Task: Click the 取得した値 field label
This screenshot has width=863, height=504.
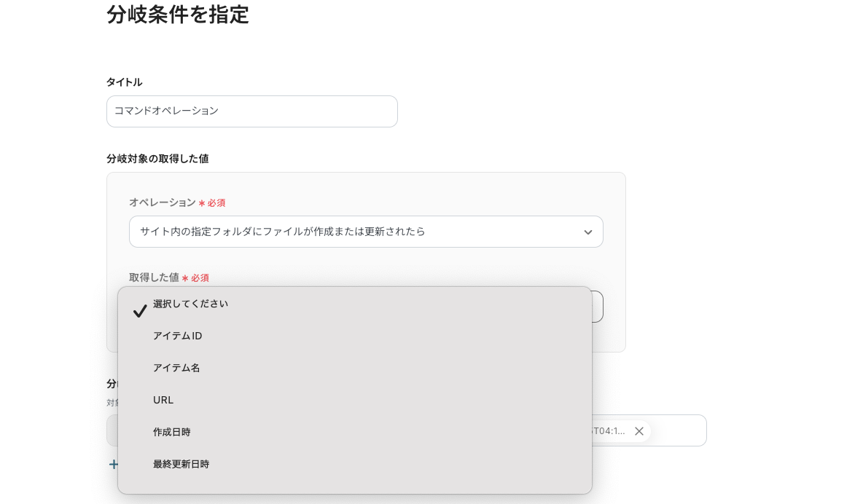Action: [154, 277]
